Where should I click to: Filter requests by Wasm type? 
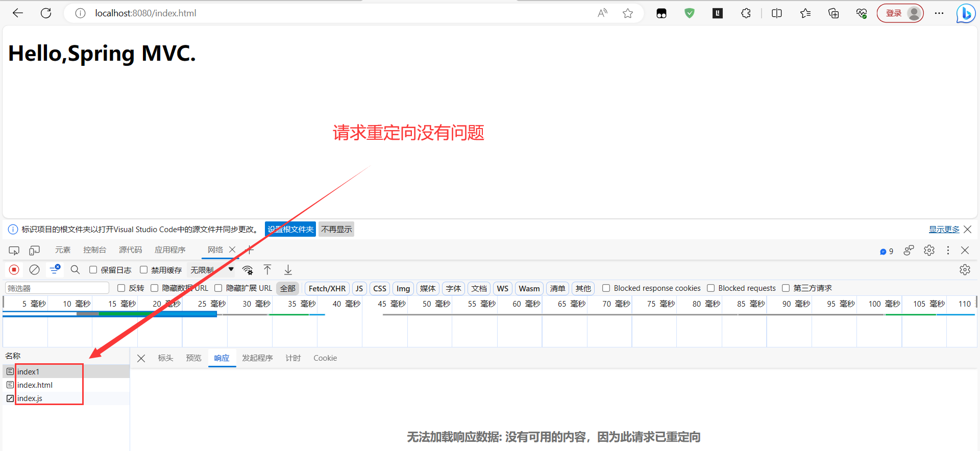point(529,288)
